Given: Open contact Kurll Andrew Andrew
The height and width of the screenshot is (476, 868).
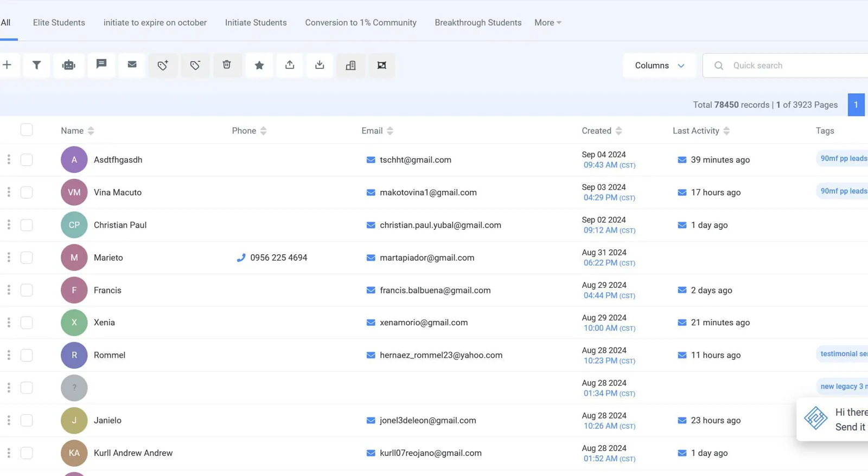Looking at the screenshot, I should pos(133,453).
